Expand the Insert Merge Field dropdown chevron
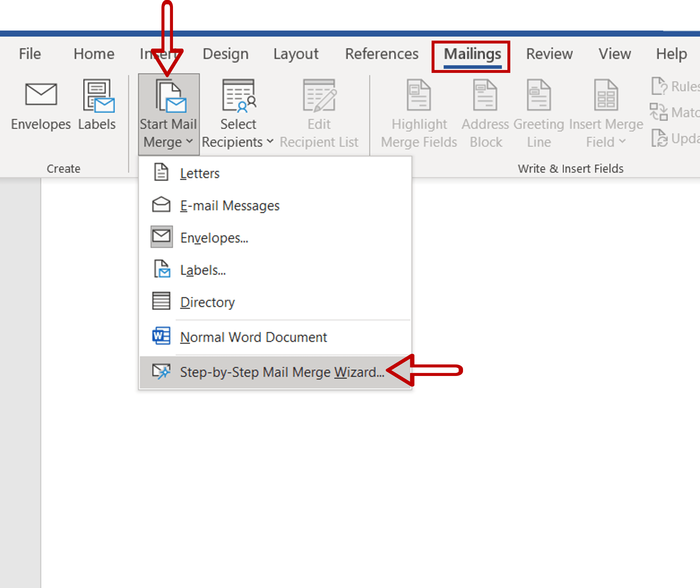This screenshot has width=700, height=588. tap(622, 141)
